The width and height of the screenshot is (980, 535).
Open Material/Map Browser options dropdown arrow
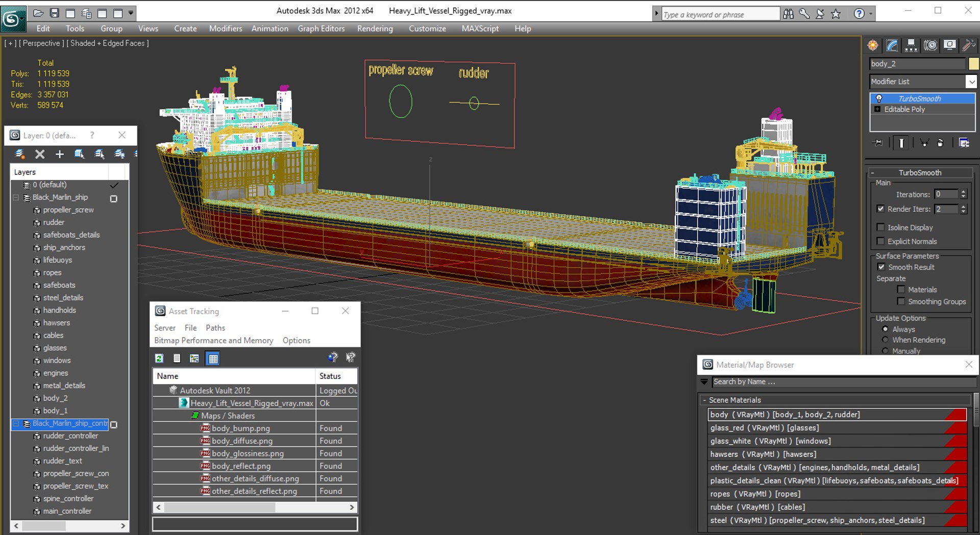[704, 381]
